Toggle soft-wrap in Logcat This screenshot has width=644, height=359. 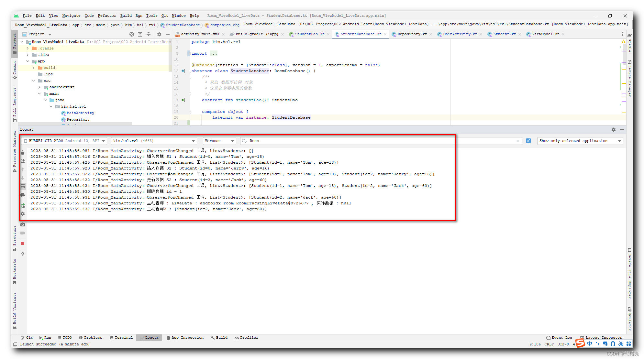[23, 186]
